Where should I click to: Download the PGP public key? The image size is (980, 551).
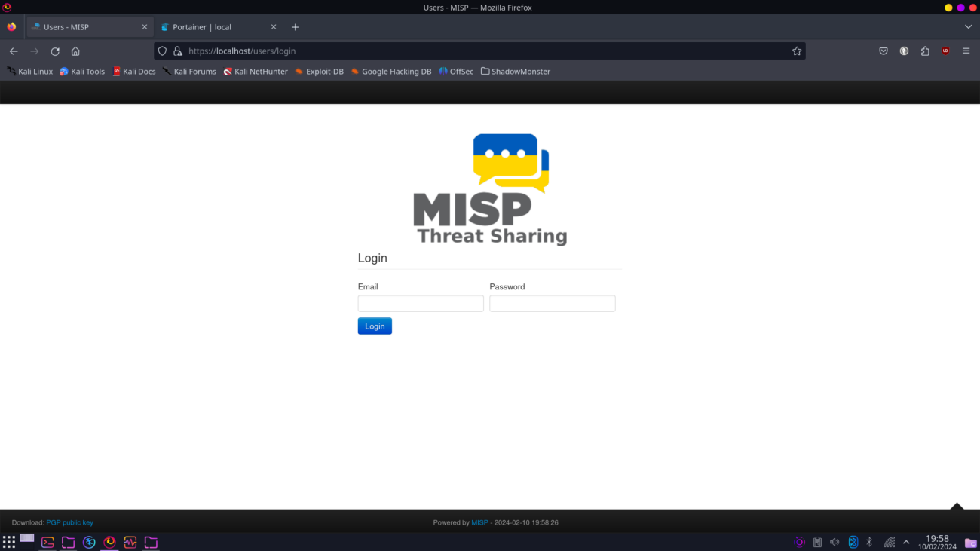(x=69, y=522)
